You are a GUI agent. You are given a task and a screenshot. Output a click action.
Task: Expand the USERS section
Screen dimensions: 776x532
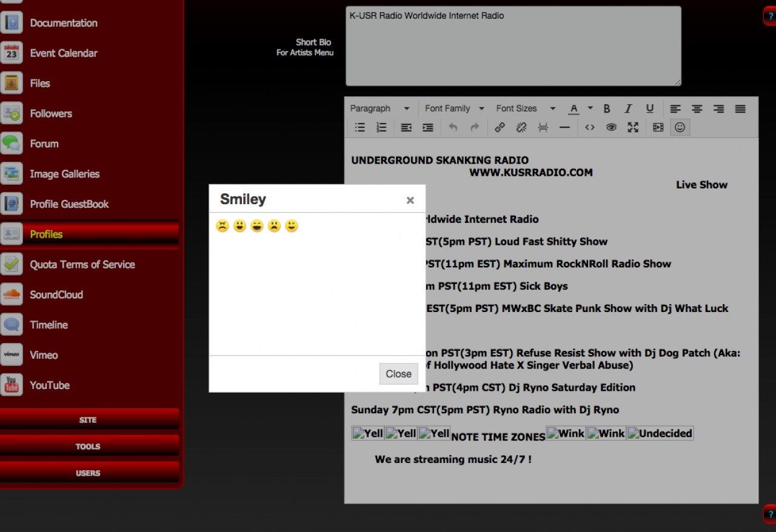point(89,473)
